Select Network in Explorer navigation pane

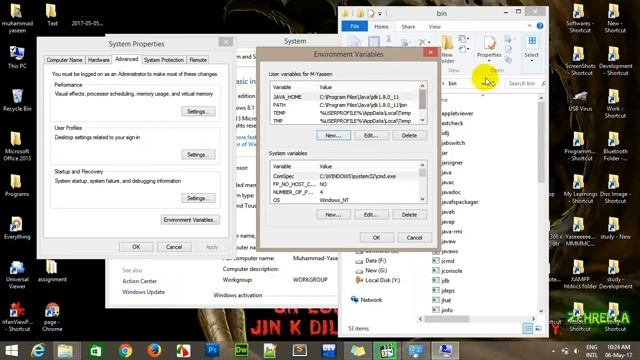[366, 300]
